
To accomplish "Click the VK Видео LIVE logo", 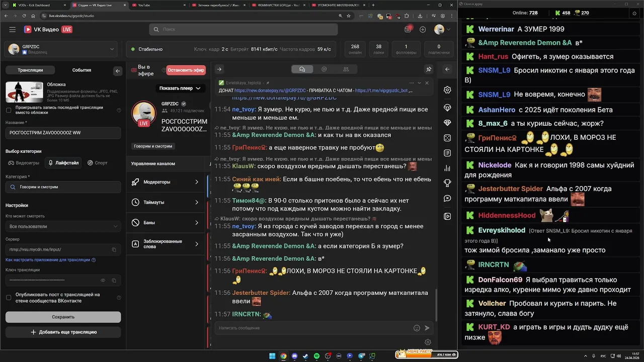I will (48, 30).
